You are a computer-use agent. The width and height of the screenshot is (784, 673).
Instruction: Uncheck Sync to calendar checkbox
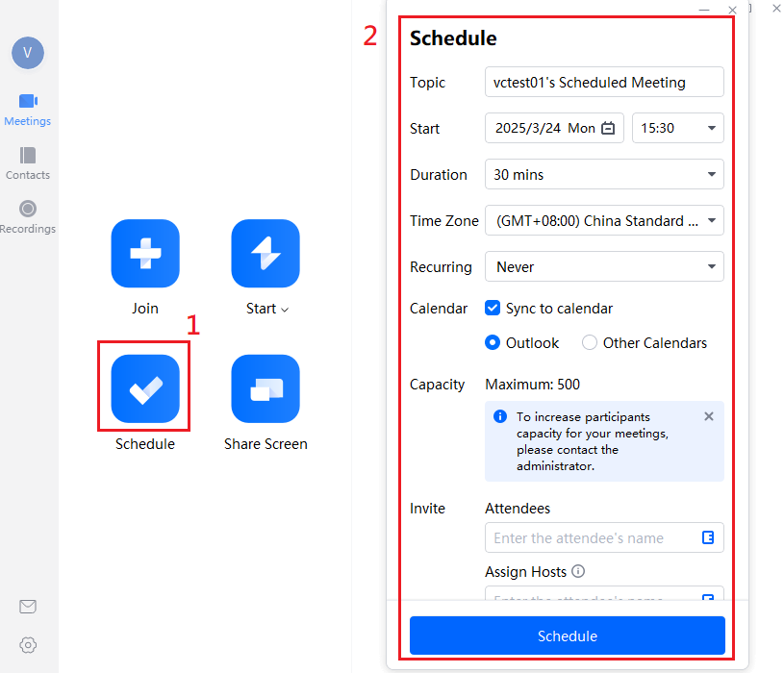493,308
